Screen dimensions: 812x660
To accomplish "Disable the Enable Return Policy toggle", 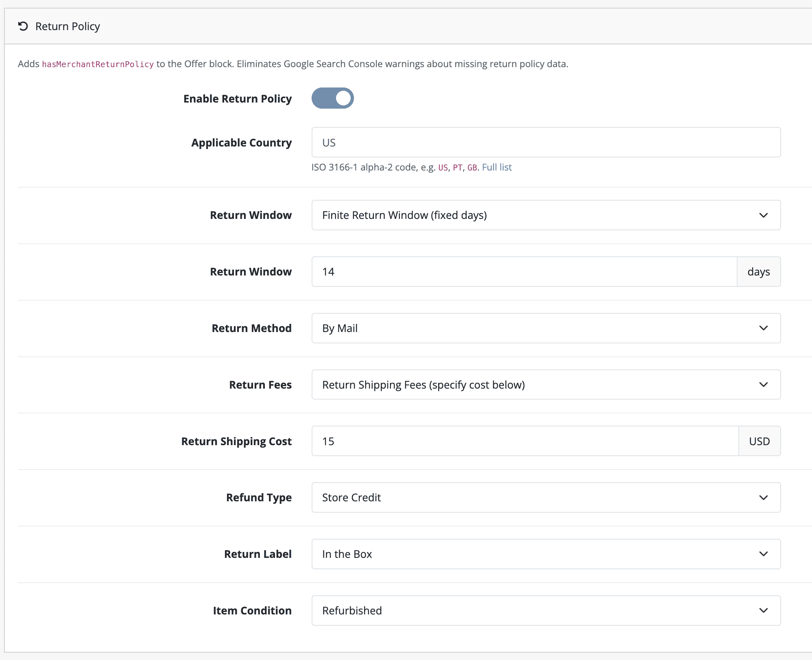I will [x=333, y=98].
